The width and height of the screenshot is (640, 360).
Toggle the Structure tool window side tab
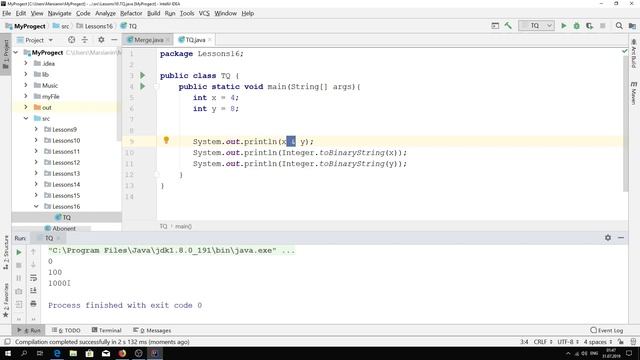6,252
